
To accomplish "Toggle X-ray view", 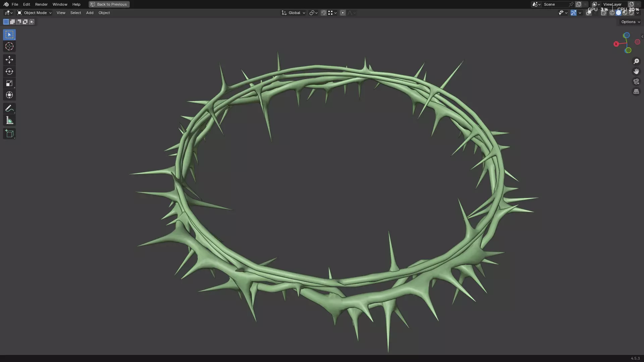I will click(x=603, y=13).
